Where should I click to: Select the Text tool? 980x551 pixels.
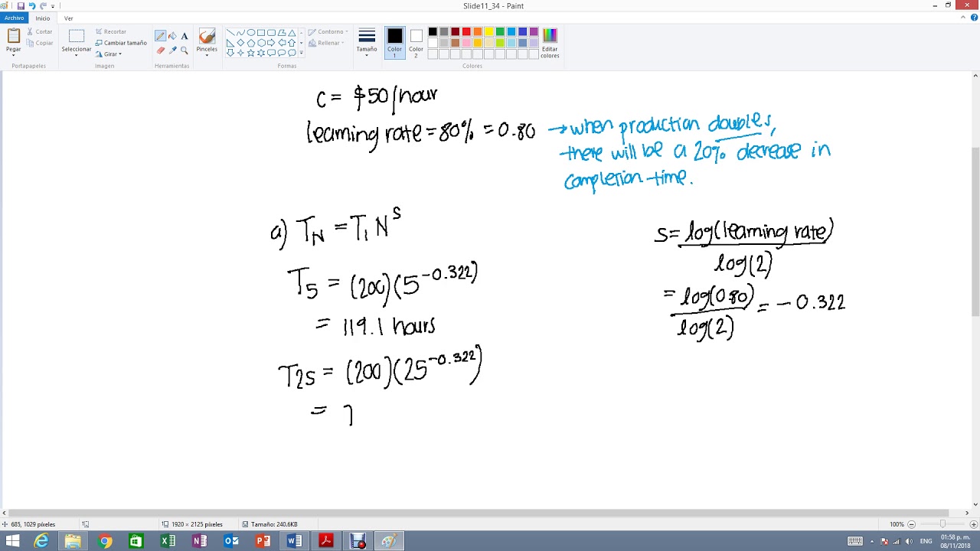(185, 36)
